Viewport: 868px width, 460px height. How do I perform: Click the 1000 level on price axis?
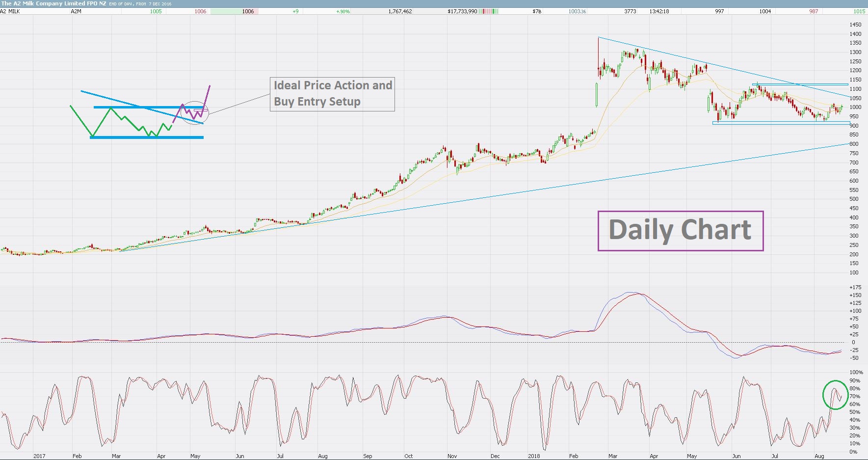pos(855,107)
